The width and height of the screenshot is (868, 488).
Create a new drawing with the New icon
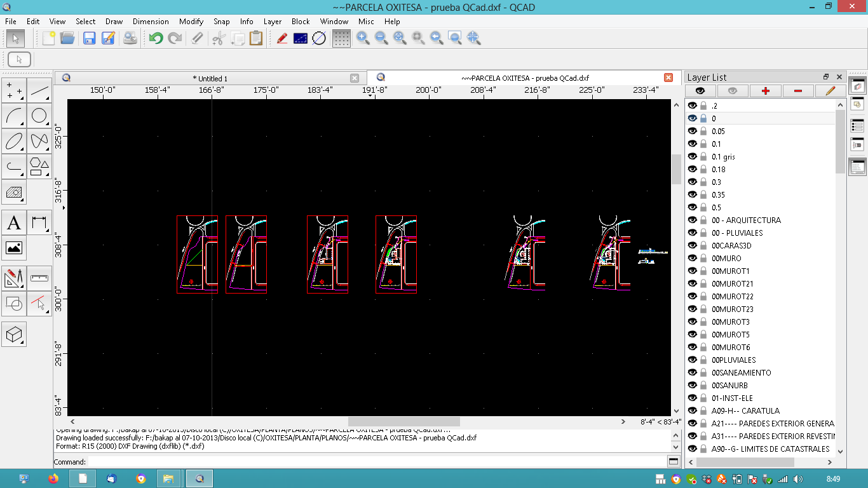(49, 38)
